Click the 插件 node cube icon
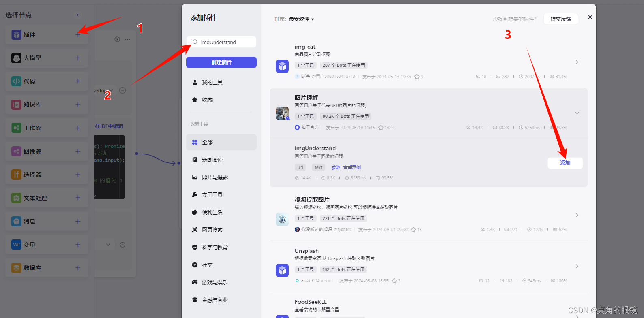This screenshot has width=644, height=318. pos(16,35)
